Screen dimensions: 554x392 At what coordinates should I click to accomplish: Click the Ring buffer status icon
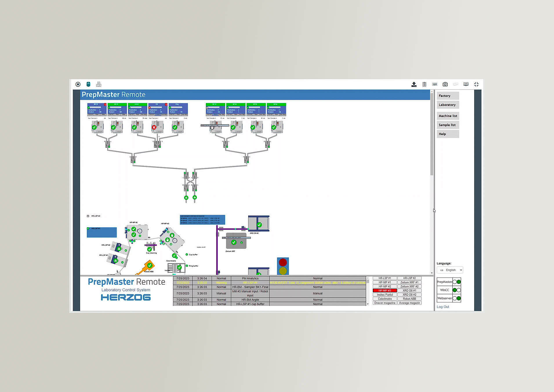click(x=187, y=266)
